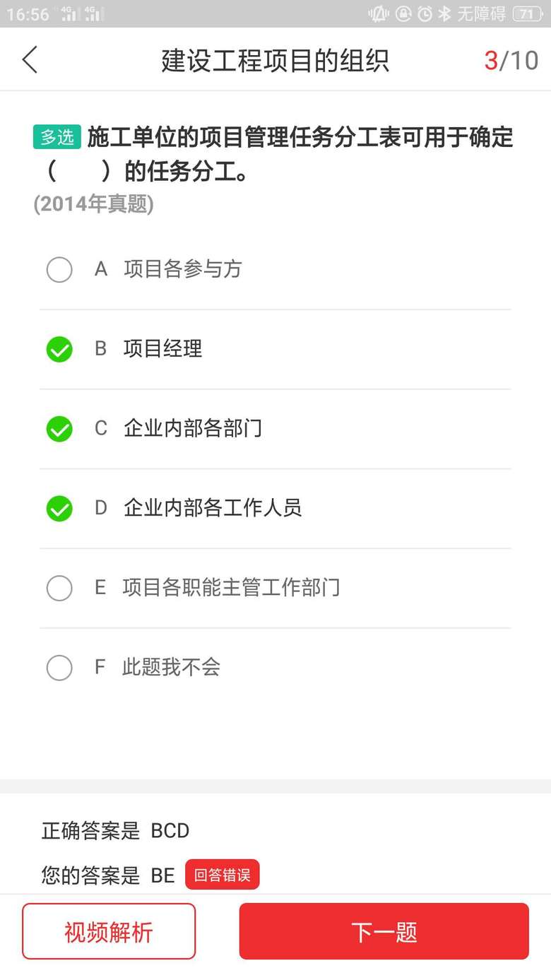Tap the 无障碍 accessibility status label
This screenshot has height=980, width=551.
(x=481, y=14)
